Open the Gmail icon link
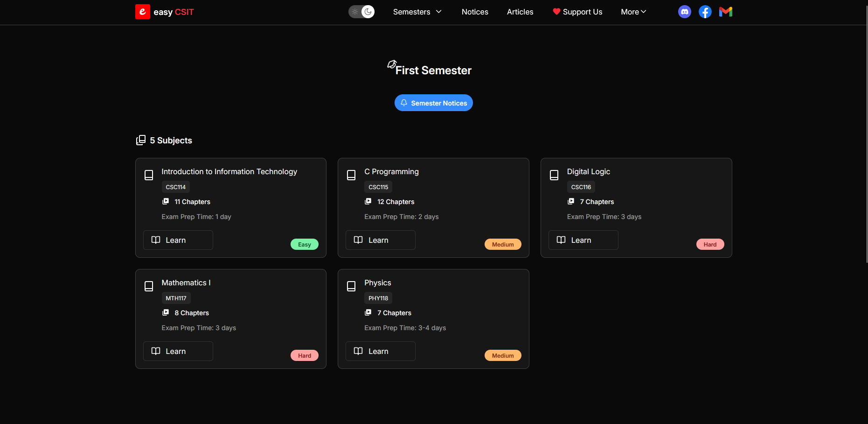This screenshot has width=868, height=424. 725,12
